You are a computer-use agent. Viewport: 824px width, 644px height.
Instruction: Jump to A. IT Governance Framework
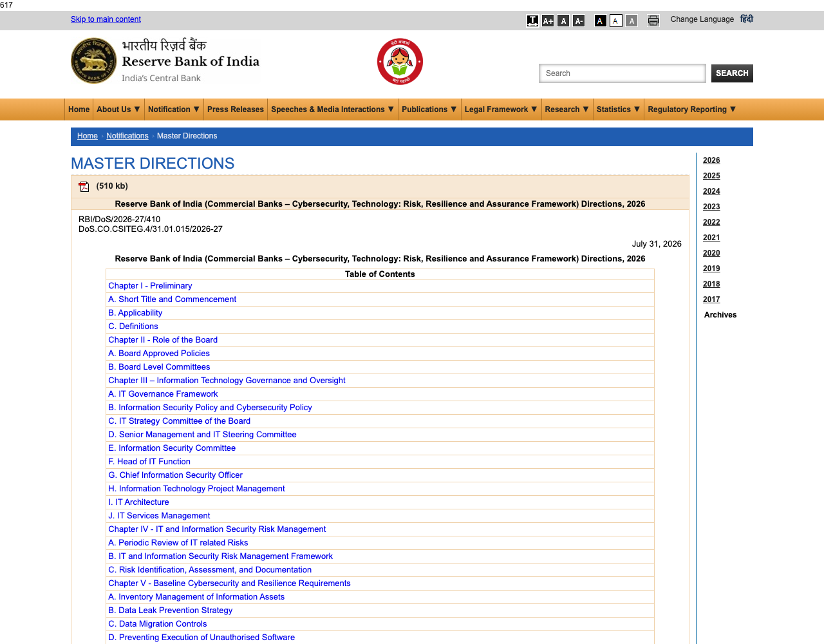[x=163, y=394]
